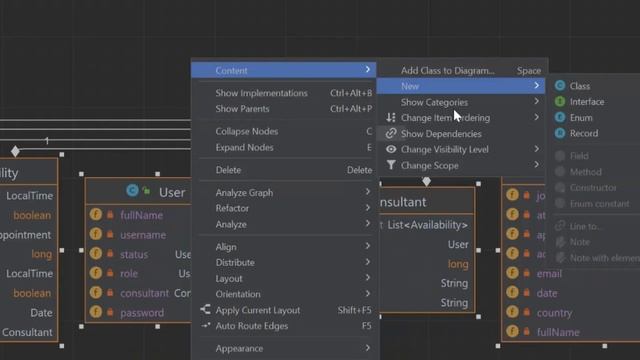Click the User class icon in diagram
The height and width of the screenshot is (360, 640).
[132, 190]
